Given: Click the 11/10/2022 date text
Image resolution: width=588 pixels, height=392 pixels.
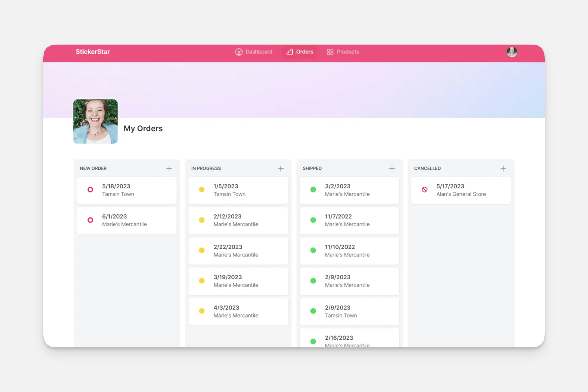Looking at the screenshot, I should pyautogui.click(x=340, y=247).
